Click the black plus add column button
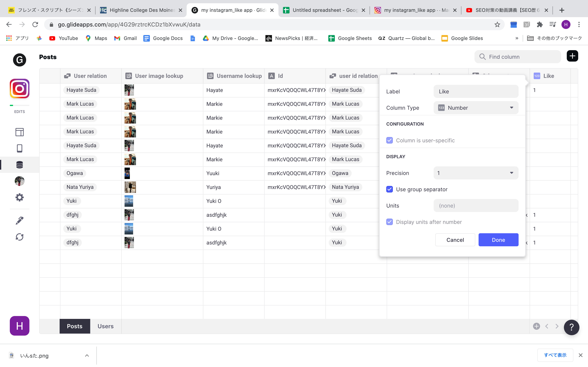588x367 pixels. pyautogui.click(x=572, y=56)
